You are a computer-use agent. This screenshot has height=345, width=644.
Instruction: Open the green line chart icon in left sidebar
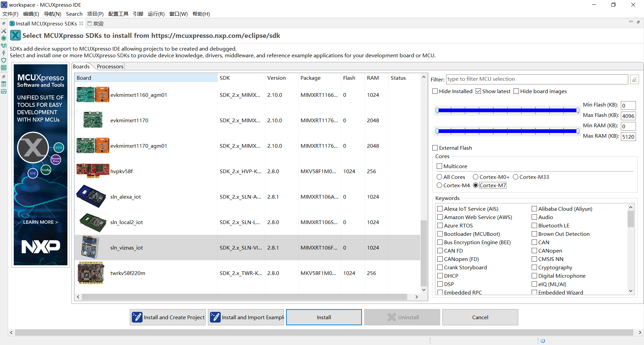pos(4,91)
